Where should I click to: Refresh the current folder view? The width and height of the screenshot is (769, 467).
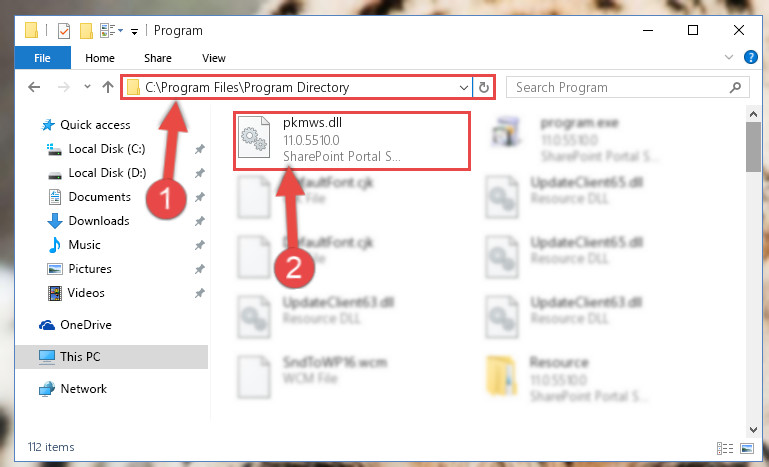click(x=484, y=87)
